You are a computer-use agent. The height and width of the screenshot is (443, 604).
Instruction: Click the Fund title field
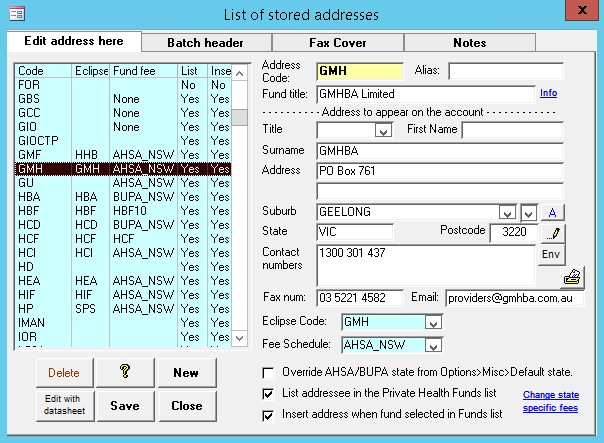click(426, 94)
